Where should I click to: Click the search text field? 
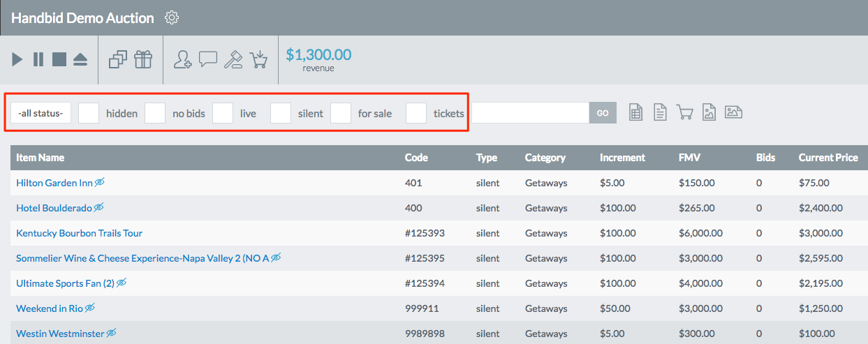(531, 113)
